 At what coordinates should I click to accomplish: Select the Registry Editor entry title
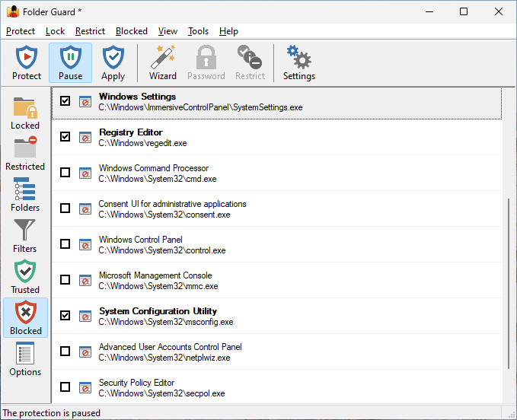[x=131, y=132]
